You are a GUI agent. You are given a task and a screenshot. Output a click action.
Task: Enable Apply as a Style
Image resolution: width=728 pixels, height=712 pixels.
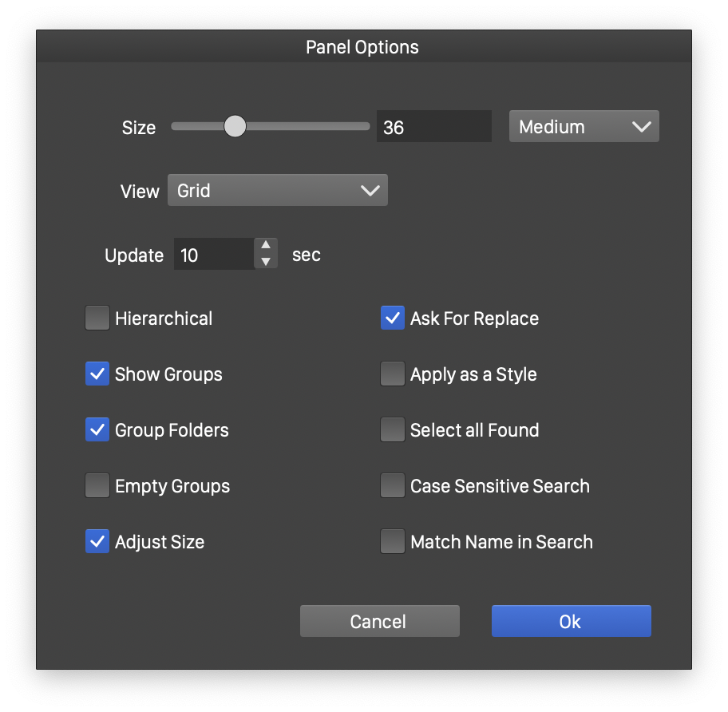[x=393, y=374]
